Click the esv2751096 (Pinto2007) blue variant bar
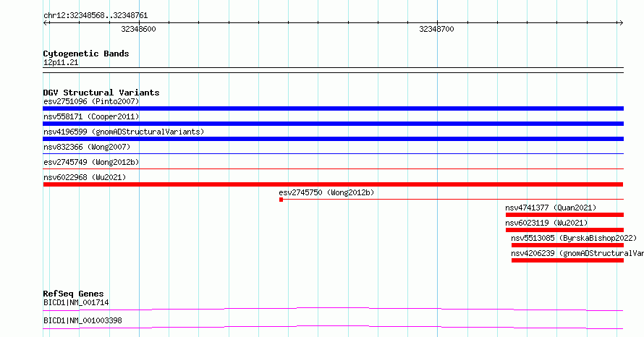The height and width of the screenshot is (337, 644). 333,108
